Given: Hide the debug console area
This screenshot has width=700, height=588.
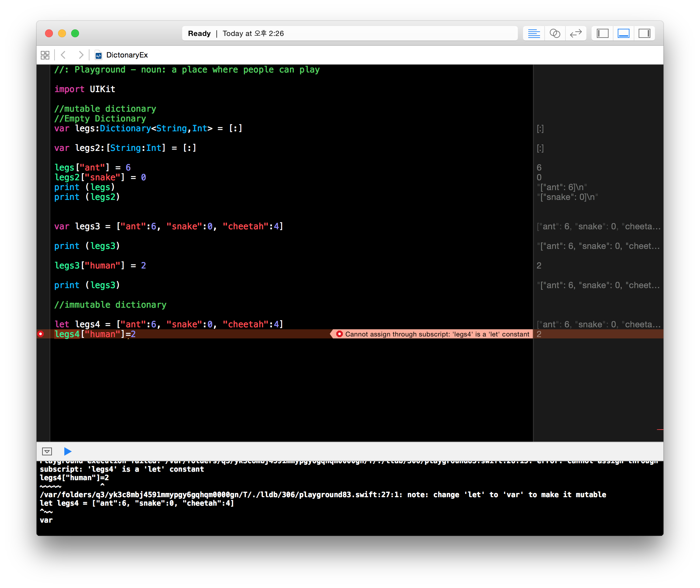Looking at the screenshot, I should point(47,451).
